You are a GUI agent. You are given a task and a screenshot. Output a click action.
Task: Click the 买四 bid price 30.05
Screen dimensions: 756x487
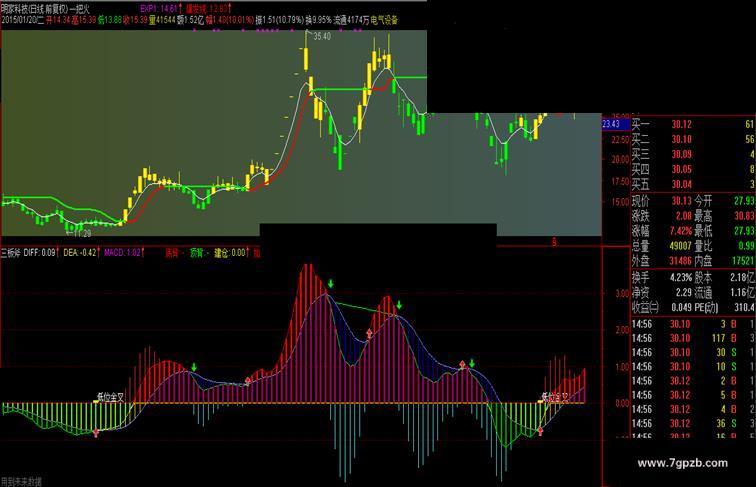click(682, 169)
